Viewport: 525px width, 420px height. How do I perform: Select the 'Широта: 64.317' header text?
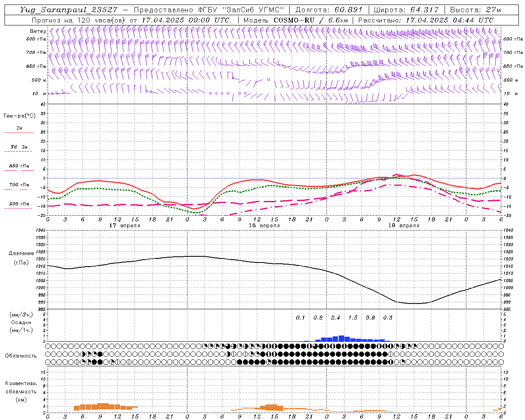(406, 10)
